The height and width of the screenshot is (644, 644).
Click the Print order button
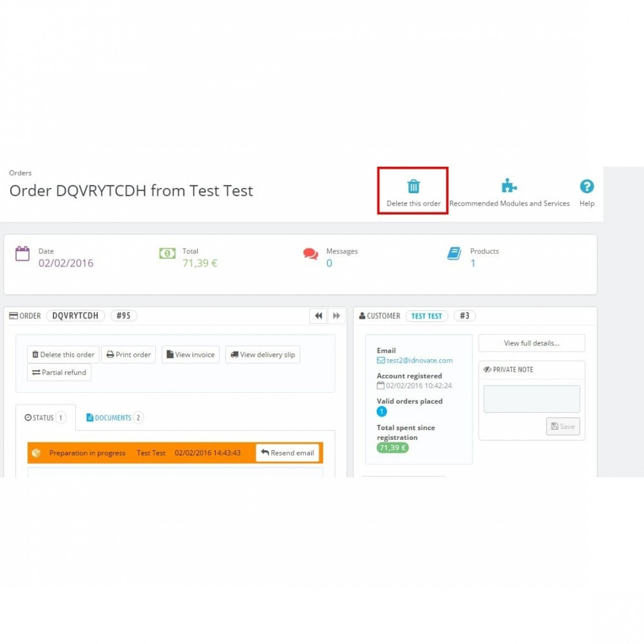(129, 354)
